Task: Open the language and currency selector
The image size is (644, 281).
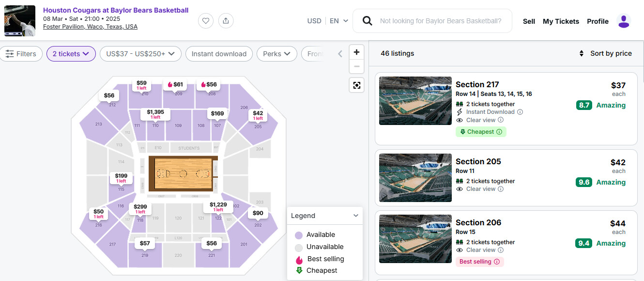Action: tap(328, 21)
